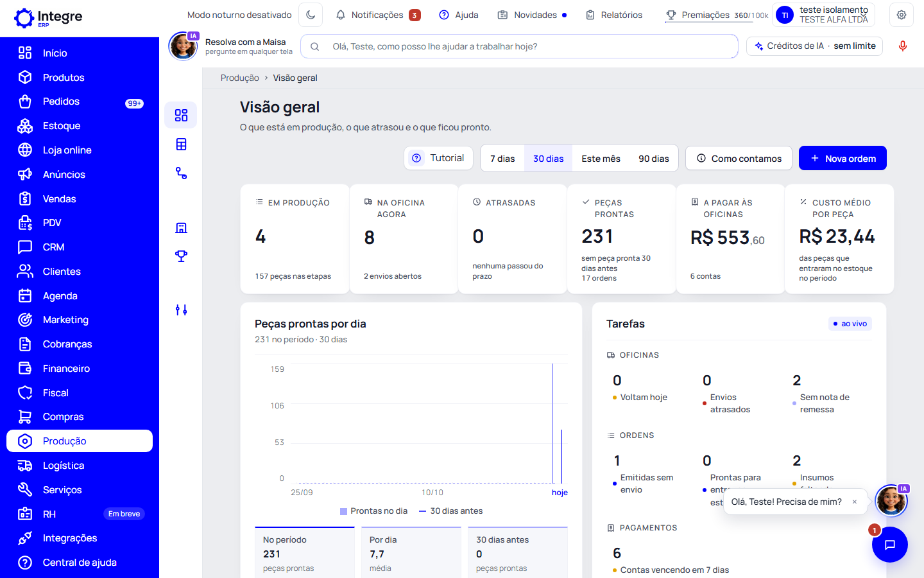Viewport: 924px width, 578px height.
Task: Open production overview grid icon
Action: pos(181,115)
